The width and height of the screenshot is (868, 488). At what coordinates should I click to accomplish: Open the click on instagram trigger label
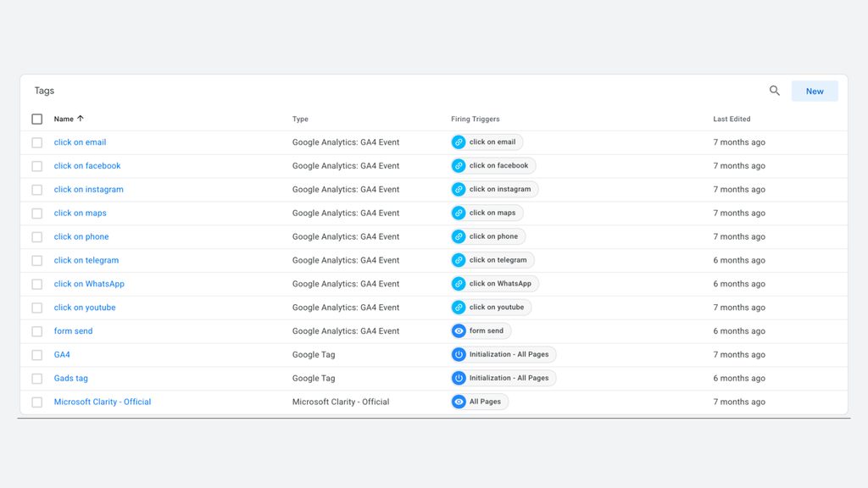500,189
